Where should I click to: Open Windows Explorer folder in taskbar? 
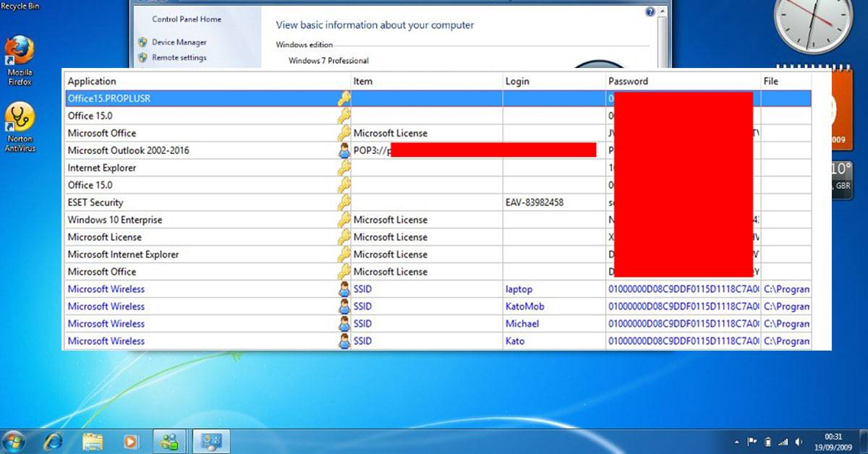(x=93, y=440)
